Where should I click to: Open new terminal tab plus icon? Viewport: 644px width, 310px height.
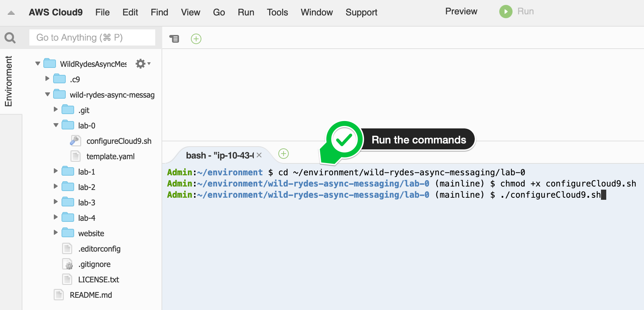(284, 154)
